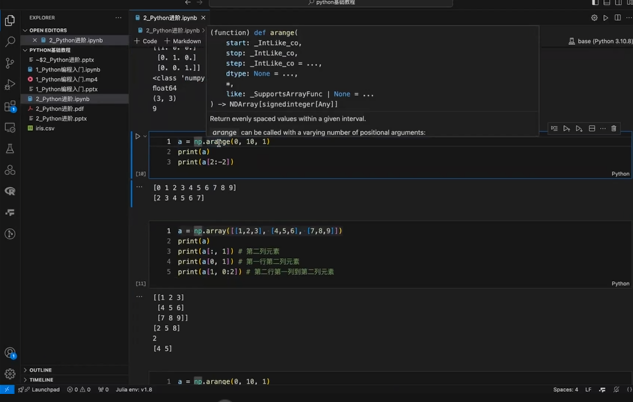The height and width of the screenshot is (402, 633).
Task: Open output actions ellipsis for cell 10
Action: (x=139, y=187)
